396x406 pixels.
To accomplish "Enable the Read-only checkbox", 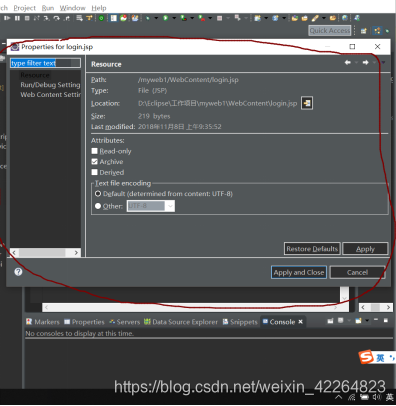I will point(95,151).
